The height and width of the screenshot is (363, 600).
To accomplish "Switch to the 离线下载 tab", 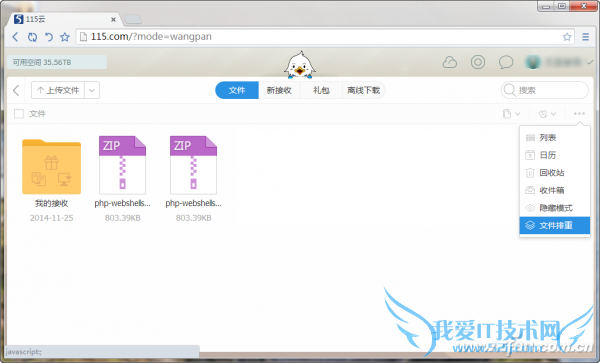I will coord(364,90).
